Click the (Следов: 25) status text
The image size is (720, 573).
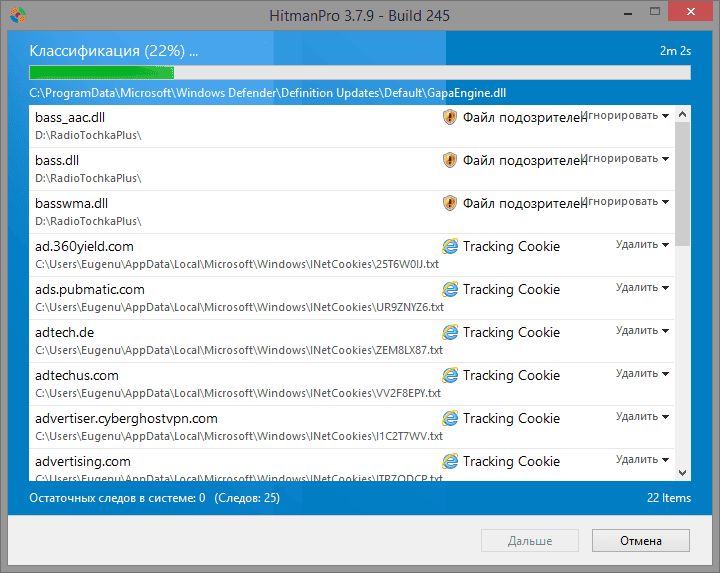[247, 498]
